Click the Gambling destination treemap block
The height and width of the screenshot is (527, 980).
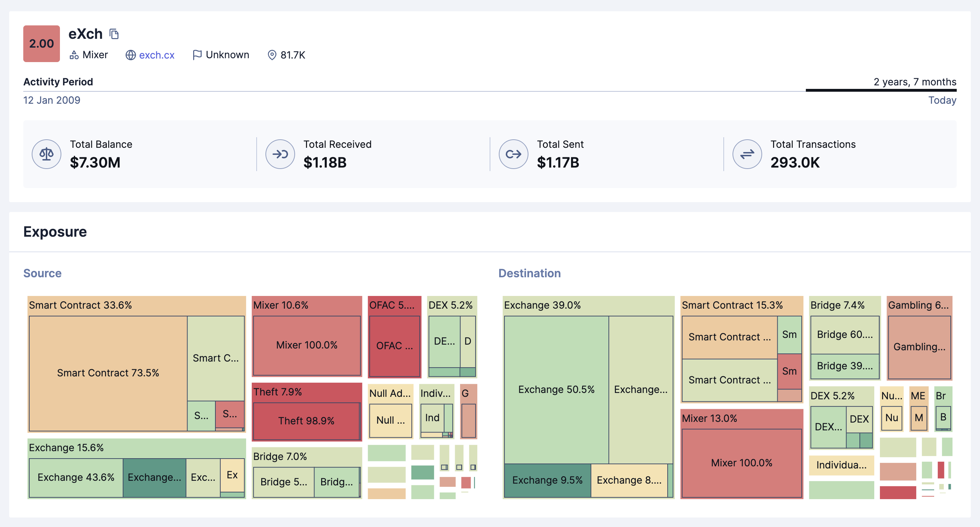click(919, 346)
